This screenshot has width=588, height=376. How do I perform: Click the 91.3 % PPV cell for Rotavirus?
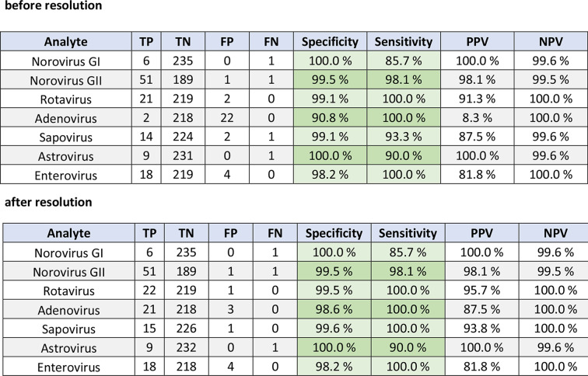pos(477,99)
